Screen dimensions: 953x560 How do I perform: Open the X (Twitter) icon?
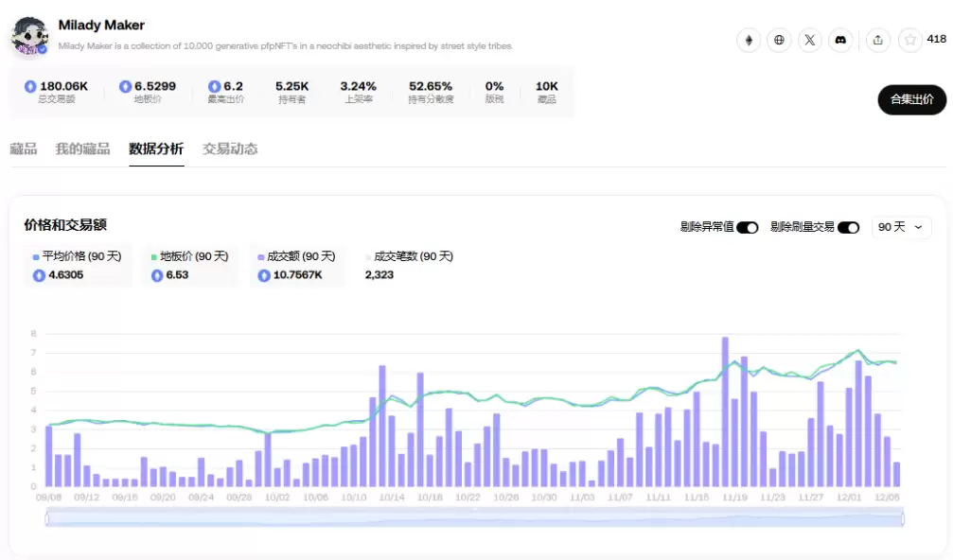tap(809, 41)
